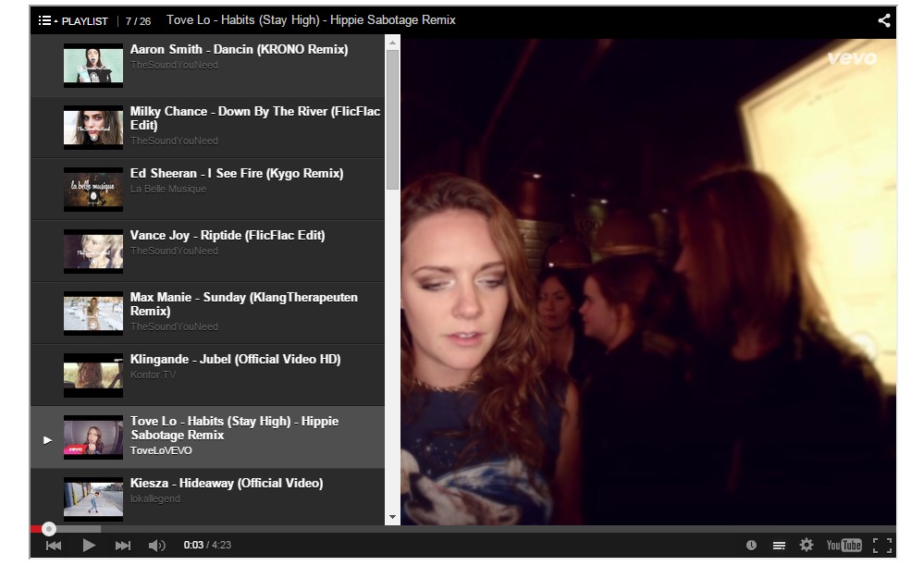Screen dimensions: 924x566
Task: Click the Kiesza Hideaway thumbnail
Action: 93,499
